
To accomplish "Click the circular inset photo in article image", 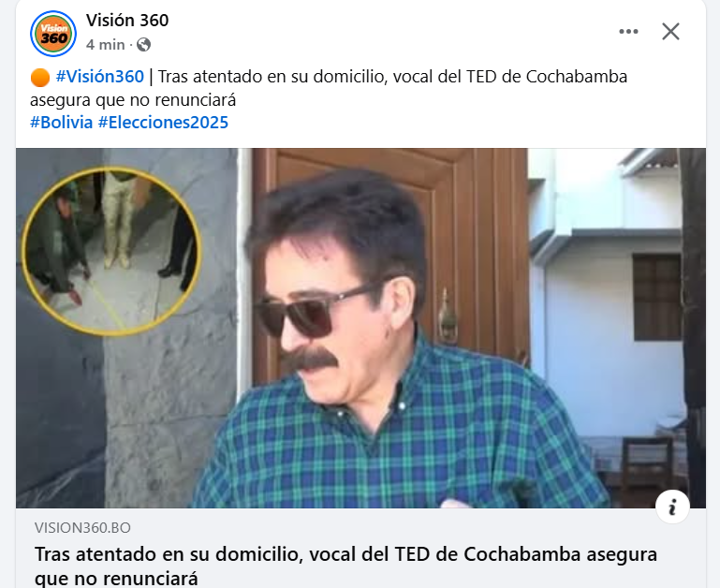I will click(111, 251).
